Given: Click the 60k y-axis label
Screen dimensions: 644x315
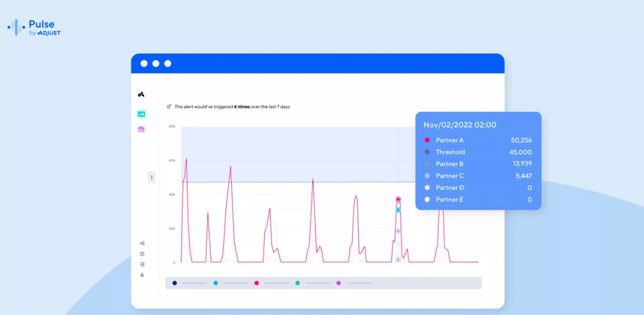Looking at the screenshot, I should pos(172,161).
